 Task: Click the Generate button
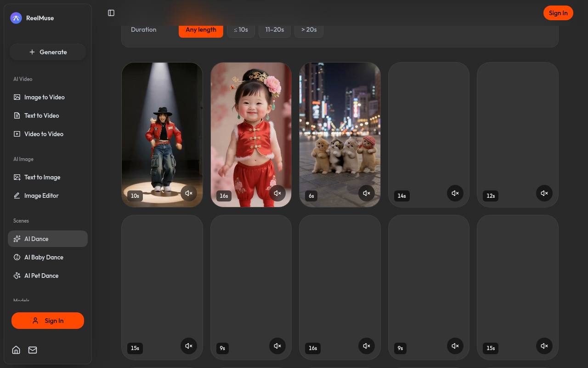(48, 52)
